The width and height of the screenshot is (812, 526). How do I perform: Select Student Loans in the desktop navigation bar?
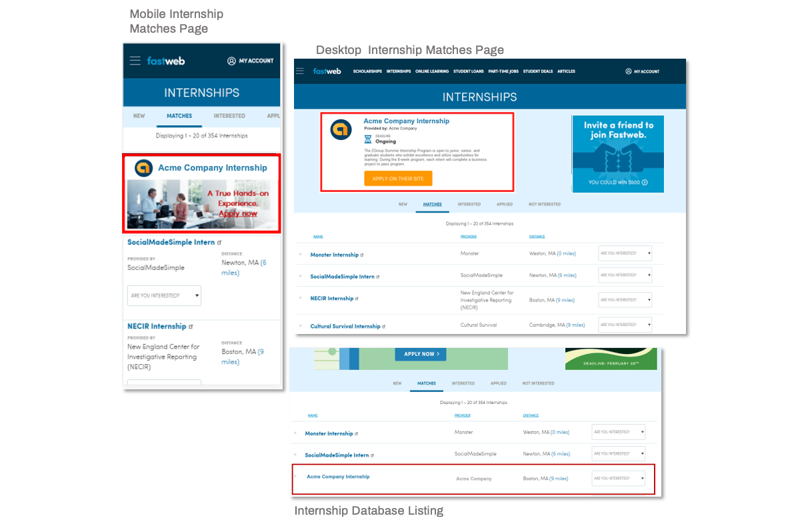tap(468, 71)
